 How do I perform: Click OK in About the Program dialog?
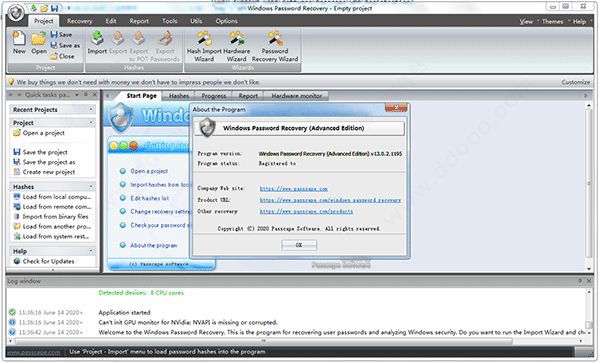pos(299,245)
